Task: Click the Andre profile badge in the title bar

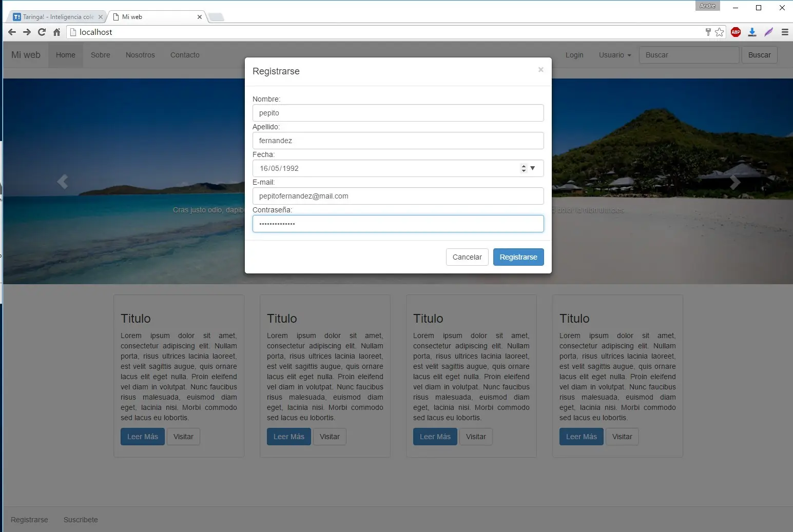Action: coord(708,6)
